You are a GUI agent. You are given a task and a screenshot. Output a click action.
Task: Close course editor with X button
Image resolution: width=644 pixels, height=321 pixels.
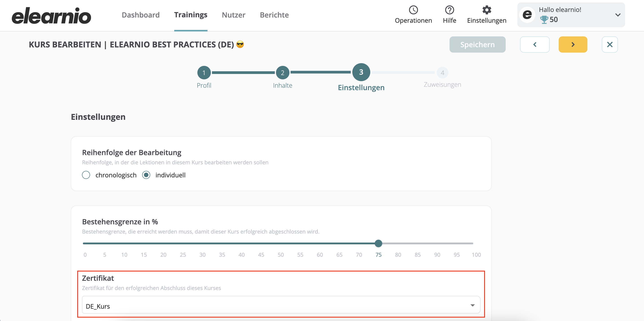coord(609,45)
